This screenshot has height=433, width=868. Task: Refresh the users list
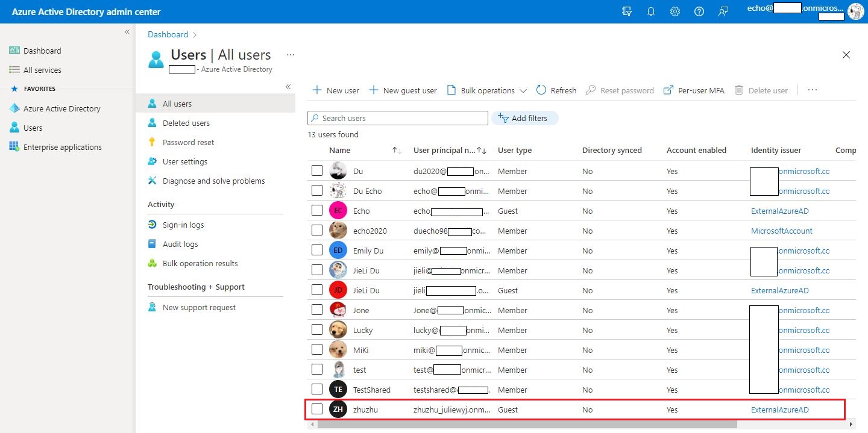pos(556,90)
